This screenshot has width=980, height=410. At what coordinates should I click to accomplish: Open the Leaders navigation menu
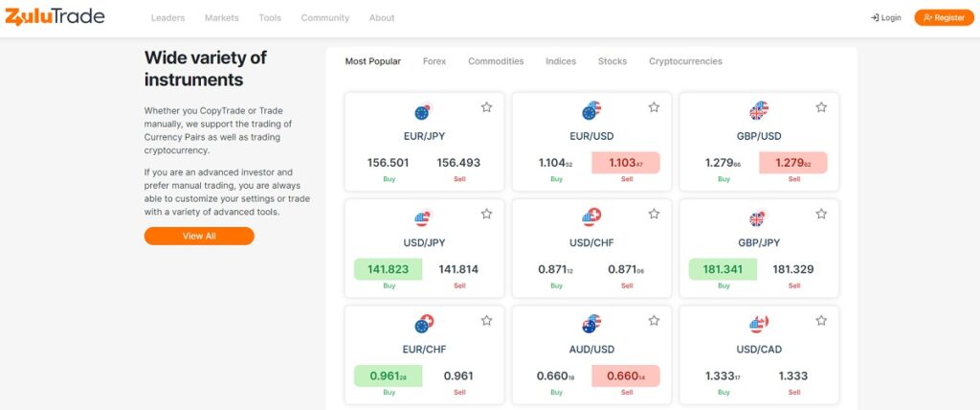coord(167,18)
